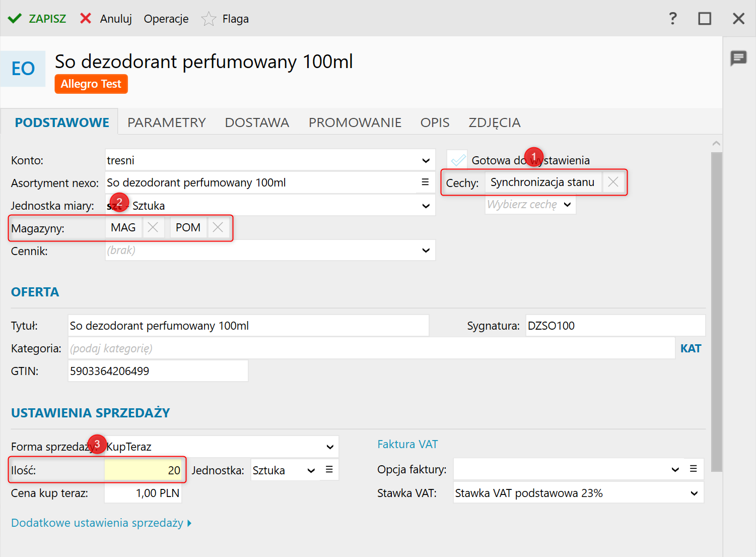Open the ZDJĘCIA tab
756x557 pixels.
coord(494,122)
